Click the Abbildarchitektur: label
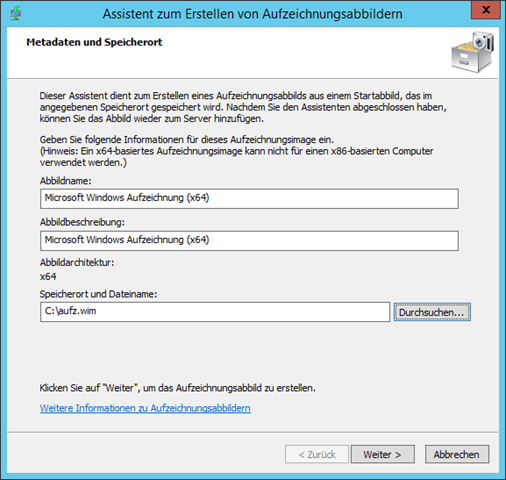 77,263
